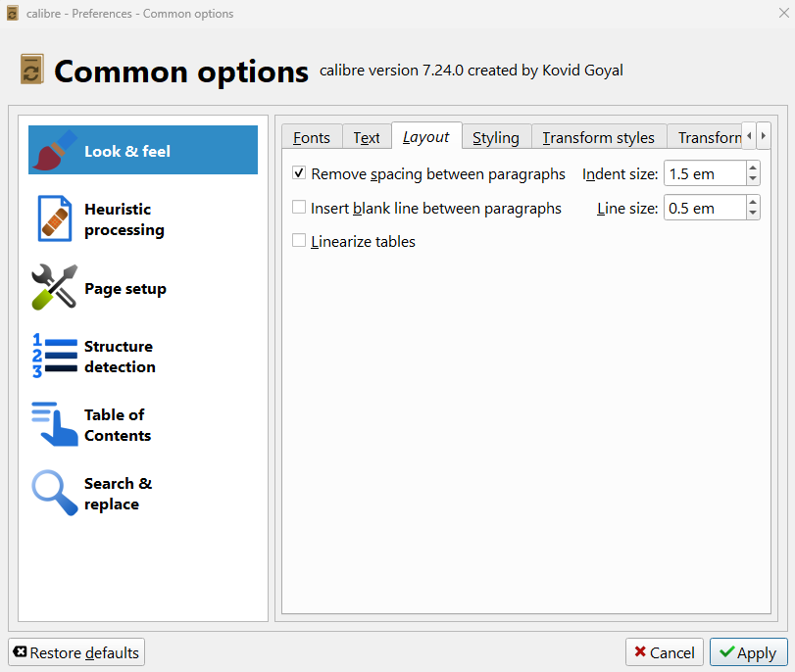
Task: Switch to the Fonts tab
Action: click(x=312, y=137)
